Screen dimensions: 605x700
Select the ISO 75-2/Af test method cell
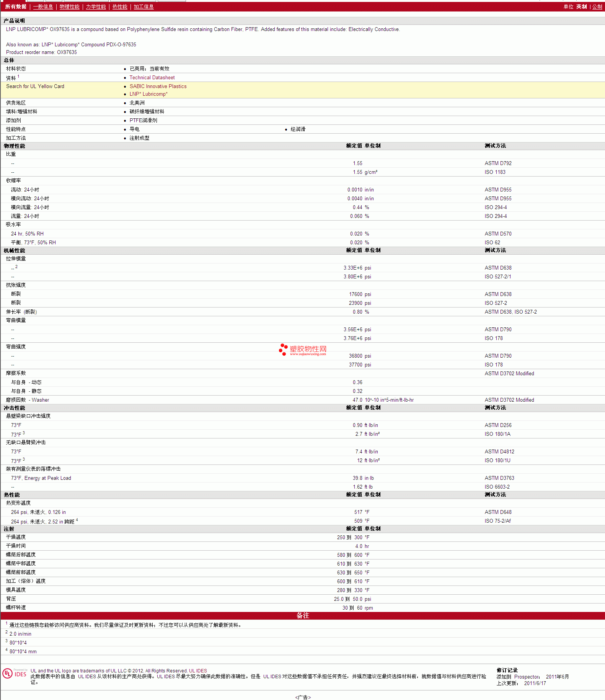point(497,521)
